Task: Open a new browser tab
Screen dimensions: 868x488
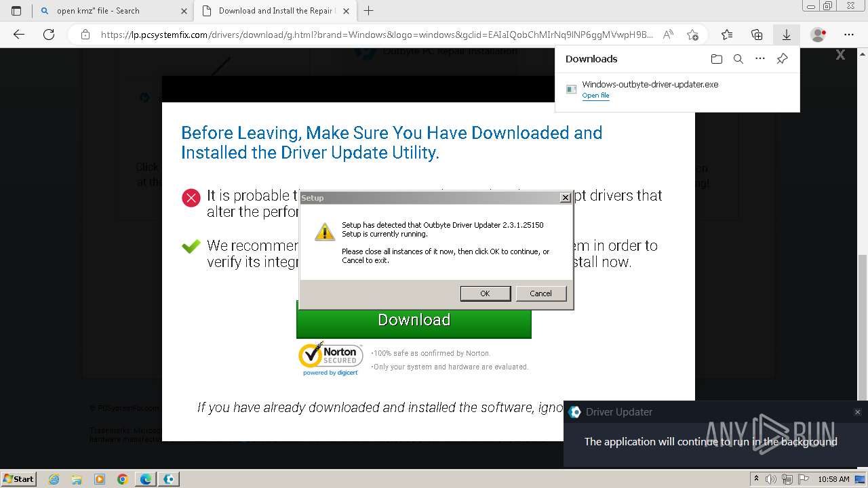Action: click(368, 11)
